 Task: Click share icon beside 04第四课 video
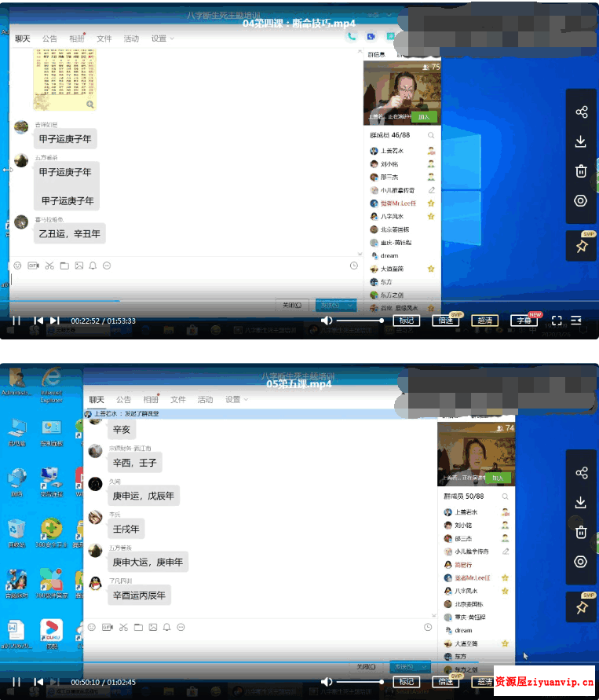pos(581,112)
